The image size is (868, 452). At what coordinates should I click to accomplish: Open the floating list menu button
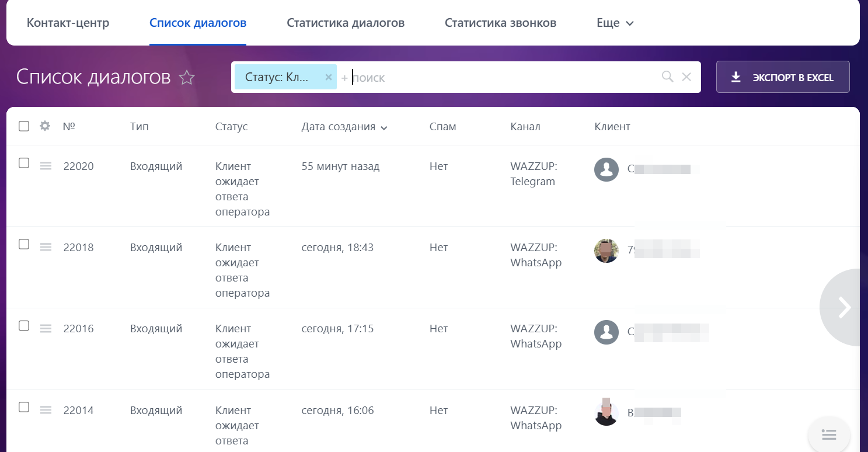[x=829, y=434]
